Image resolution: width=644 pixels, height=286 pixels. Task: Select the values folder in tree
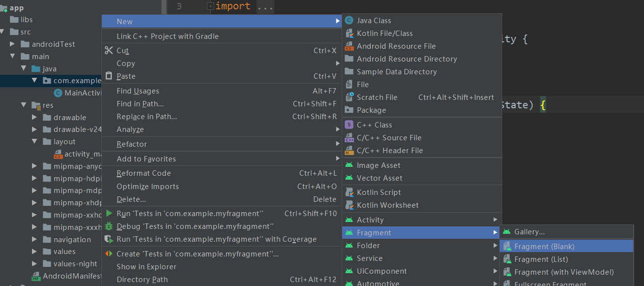click(64, 252)
